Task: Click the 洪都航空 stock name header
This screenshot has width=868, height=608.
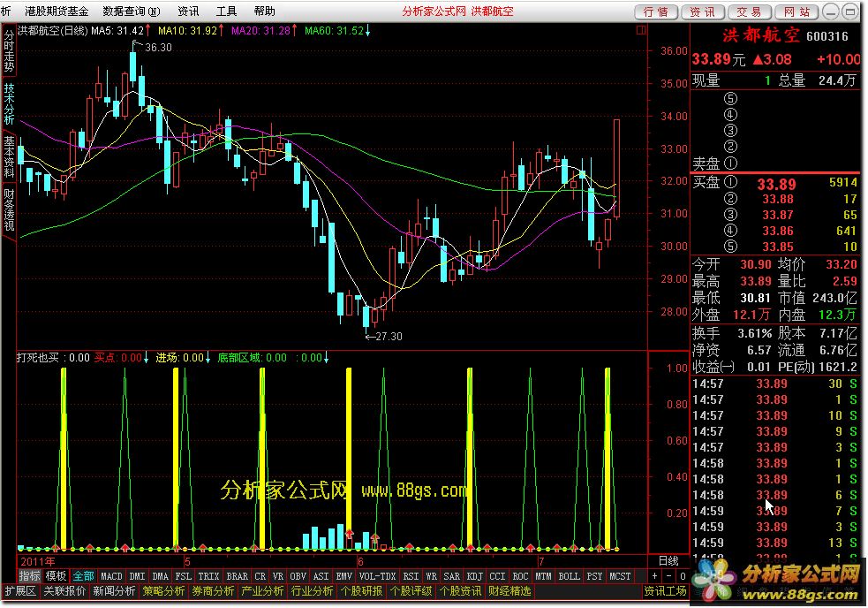Action: (761, 35)
